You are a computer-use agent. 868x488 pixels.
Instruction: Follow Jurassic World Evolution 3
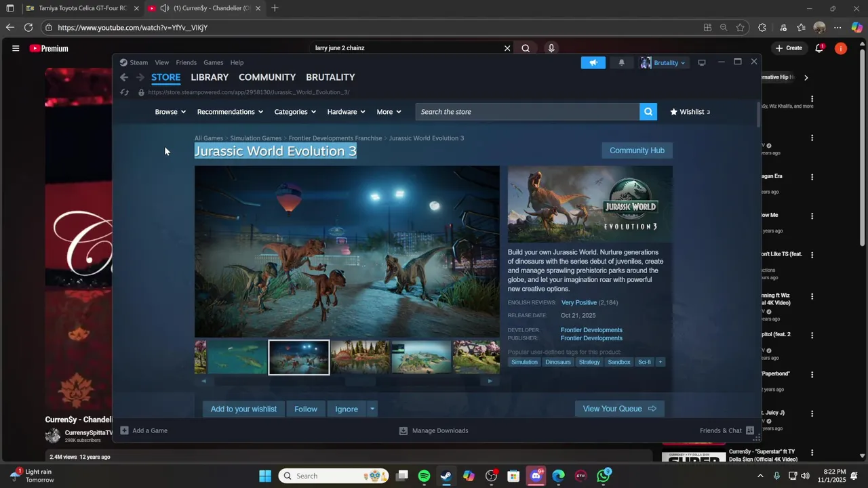point(306,409)
